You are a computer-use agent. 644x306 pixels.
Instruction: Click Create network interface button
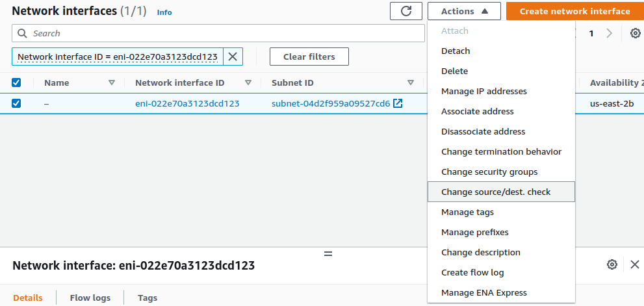(x=574, y=11)
